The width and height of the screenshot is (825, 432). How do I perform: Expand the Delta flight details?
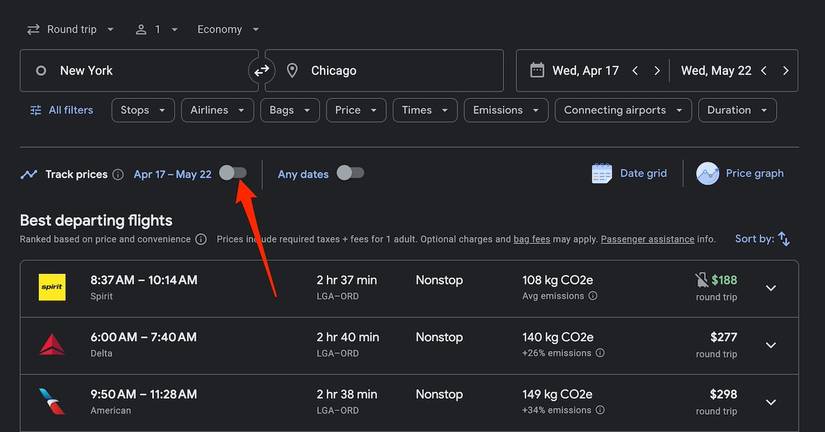click(770, 345)
